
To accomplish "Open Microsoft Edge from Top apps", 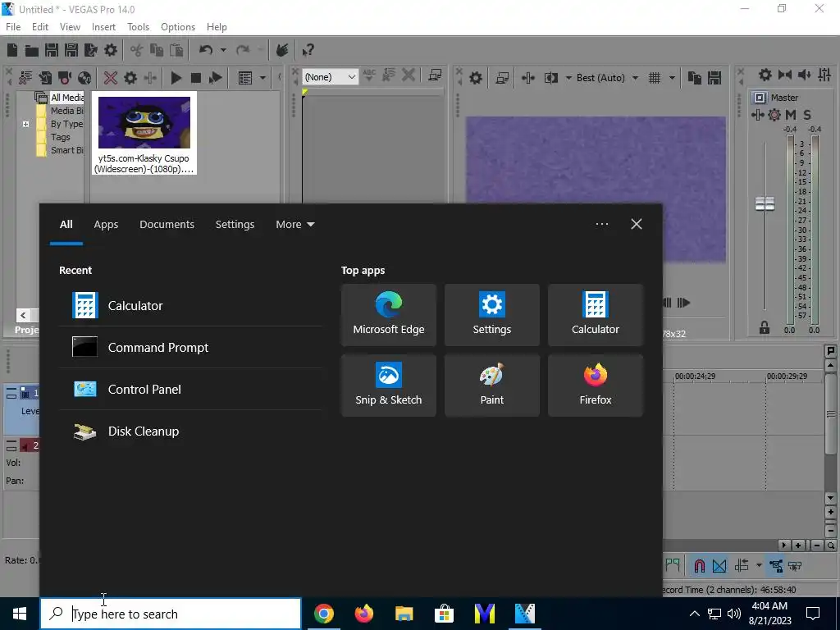I will pyautogui.click(x=388, y=315).
